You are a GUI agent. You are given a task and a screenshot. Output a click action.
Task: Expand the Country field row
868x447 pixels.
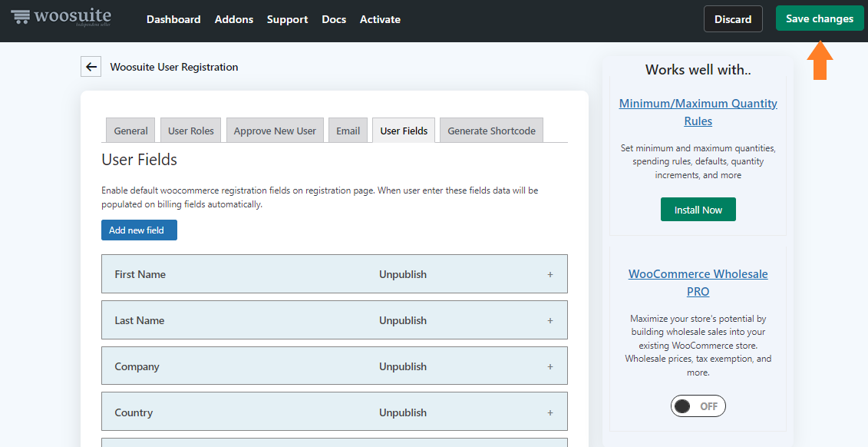point(550,412)
